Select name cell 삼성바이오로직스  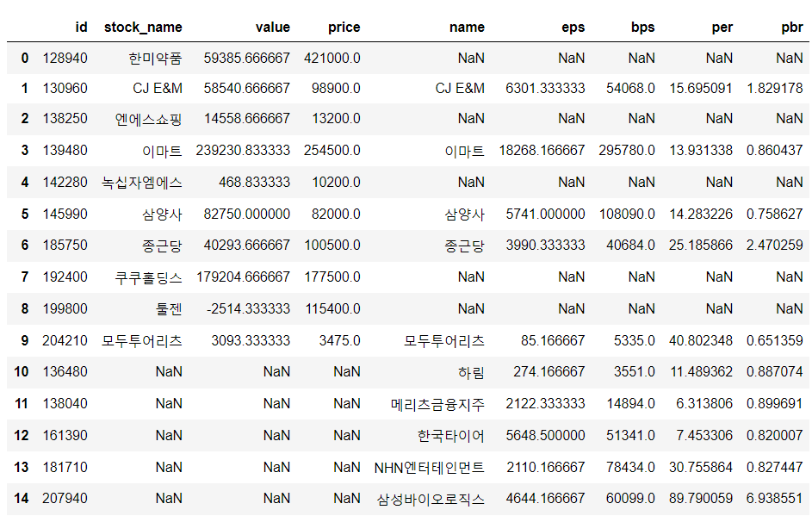tap(431, 499)
